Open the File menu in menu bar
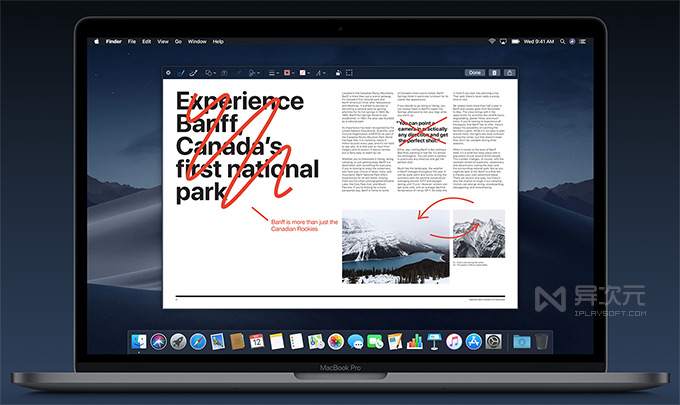Screen dimensions: 680x405 coord(130,41)
